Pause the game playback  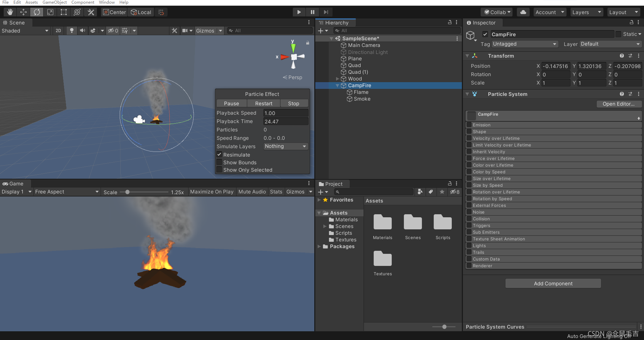click(x=312, y=12)
